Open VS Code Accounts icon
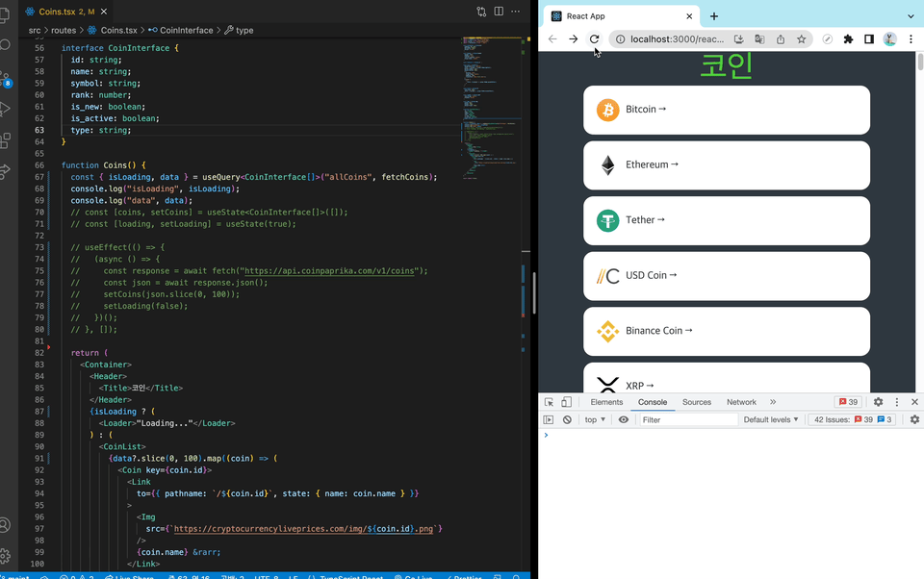Viewport: 924px width, 579px height. 5,524
